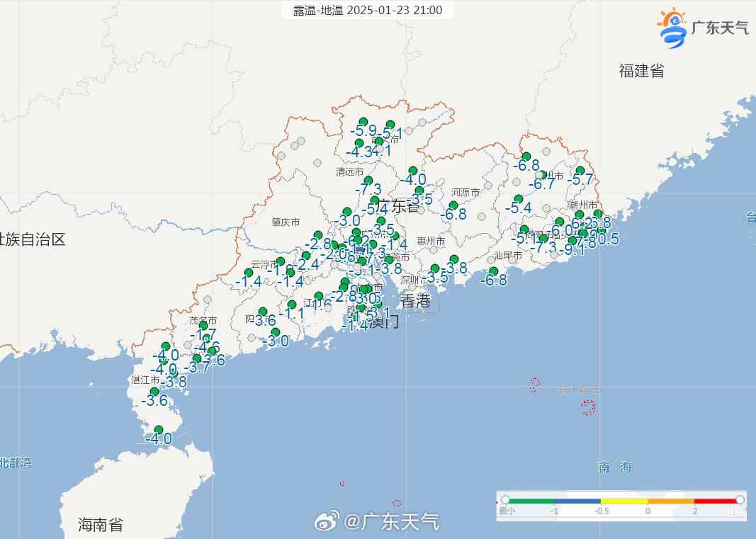756x539 pixels.
Task: Click the southernmost -4.0 station on Leizhou Peninsula
Action: (x=159, y=430)
